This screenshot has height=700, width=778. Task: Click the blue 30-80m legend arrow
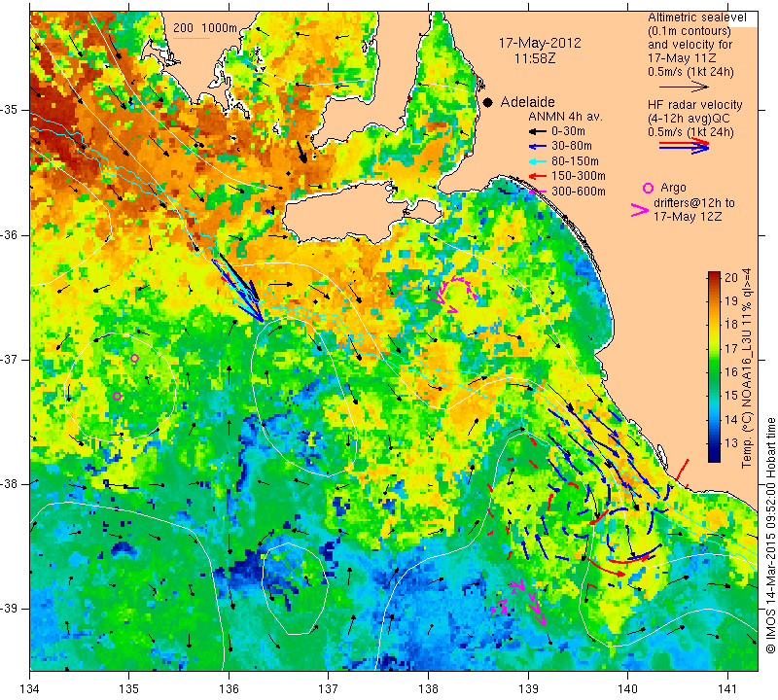537,147
